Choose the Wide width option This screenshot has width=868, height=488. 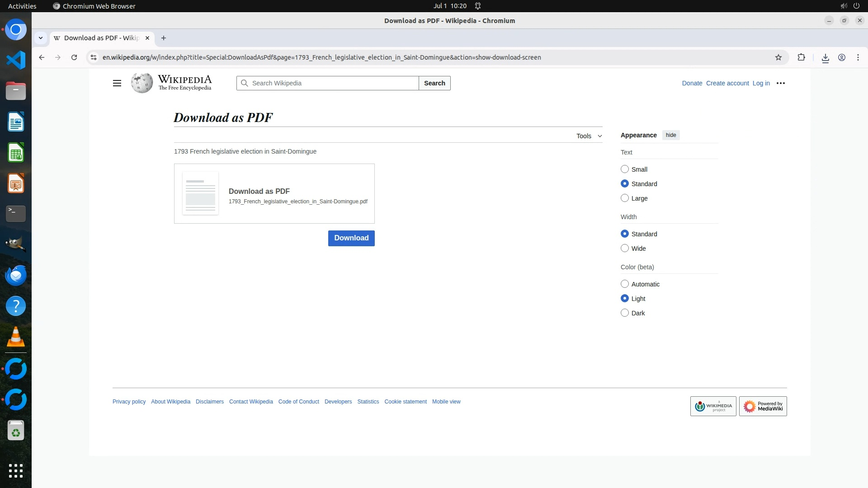tap(625, 248)
